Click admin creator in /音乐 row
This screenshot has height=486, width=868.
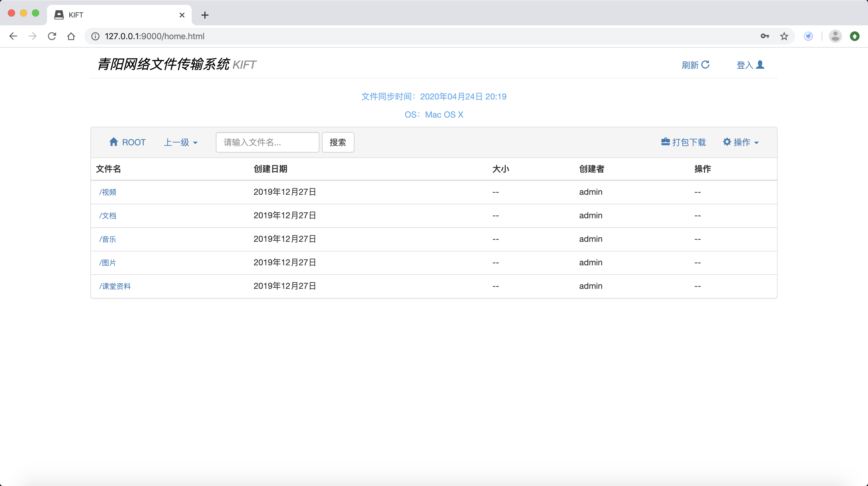591,239
